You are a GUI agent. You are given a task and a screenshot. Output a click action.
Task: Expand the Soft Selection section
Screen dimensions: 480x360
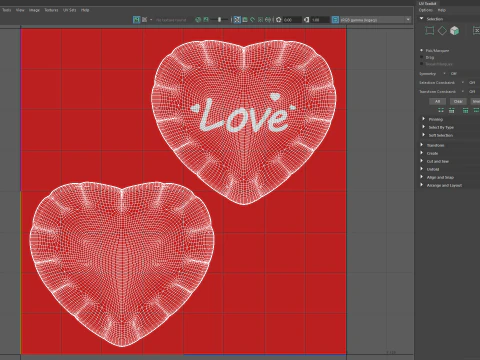pos(424,135)
